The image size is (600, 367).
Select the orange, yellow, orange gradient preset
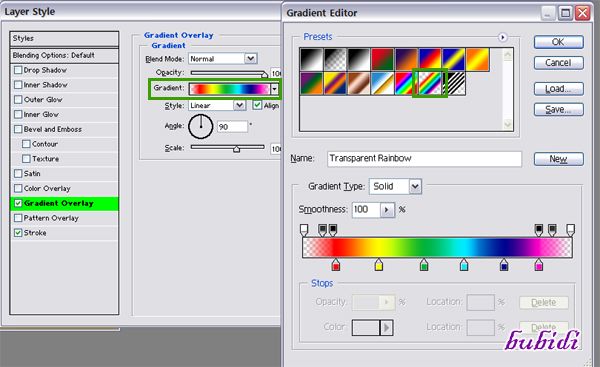click(478, 59)
